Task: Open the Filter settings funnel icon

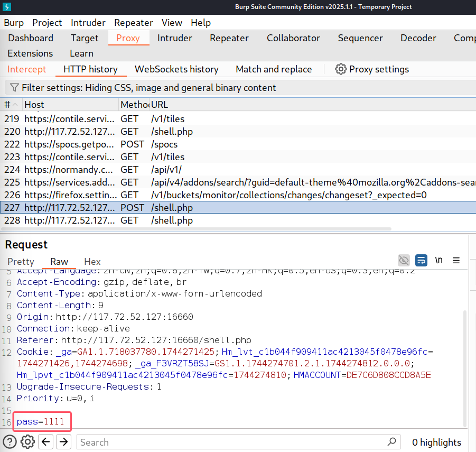Action: click(x=14, y=87)
